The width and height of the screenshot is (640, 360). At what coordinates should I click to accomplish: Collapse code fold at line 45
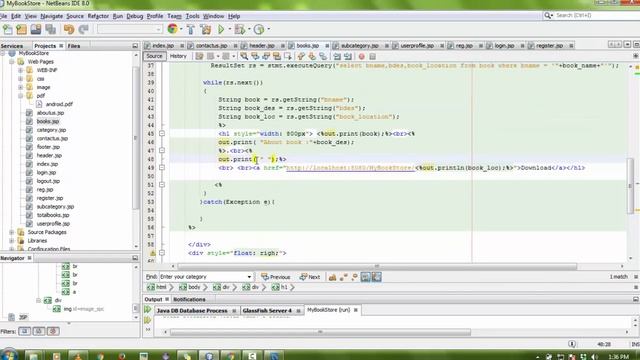162,133
